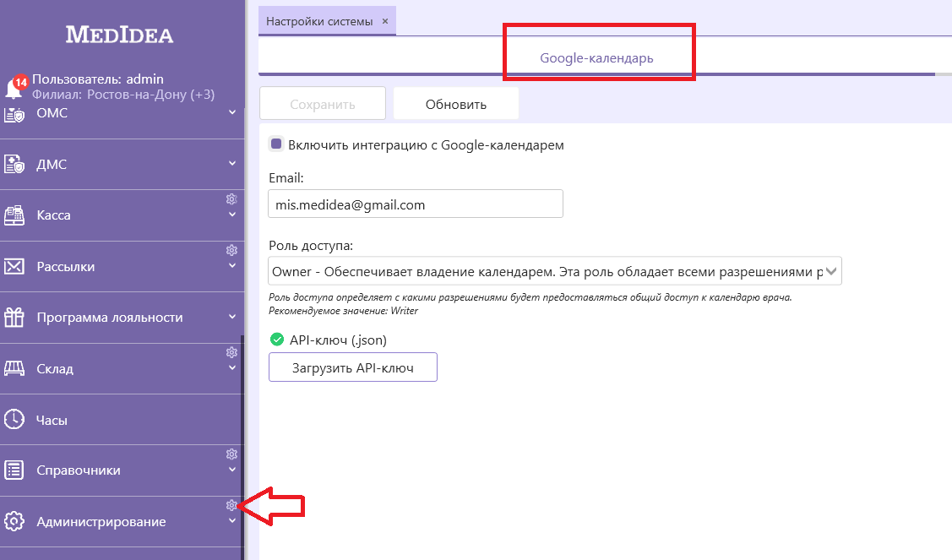Open the Рассылки menu item
952x560 pixels.
point(122,267)
